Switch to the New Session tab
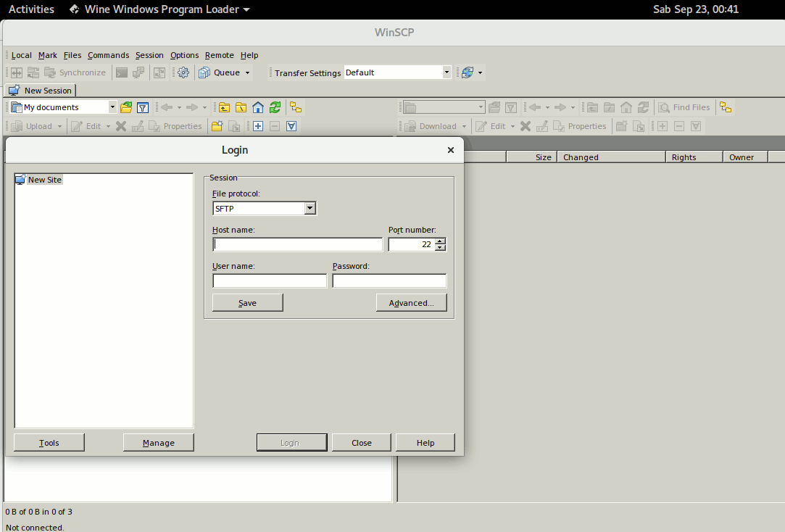The image size is (785, 532). point(41,91)
